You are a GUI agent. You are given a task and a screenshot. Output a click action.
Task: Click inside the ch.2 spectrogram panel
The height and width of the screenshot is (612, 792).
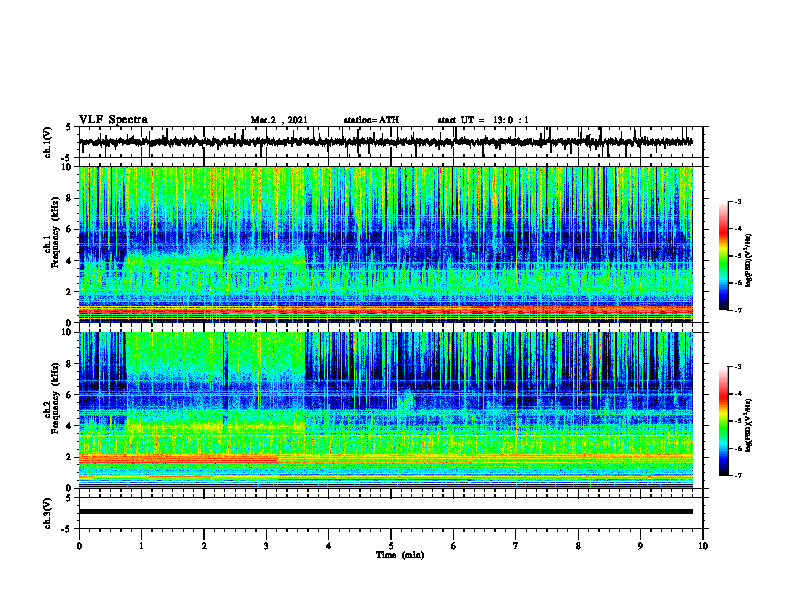coord(386,410)
